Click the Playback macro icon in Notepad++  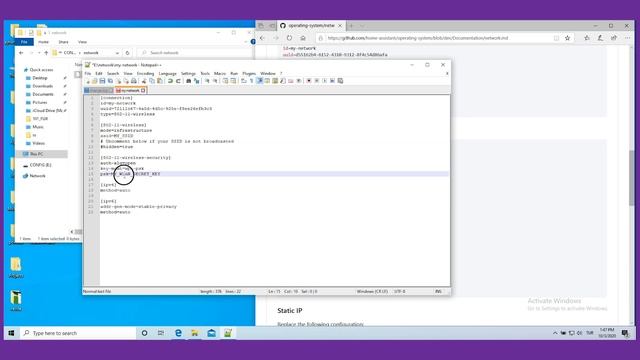(324, 81)
